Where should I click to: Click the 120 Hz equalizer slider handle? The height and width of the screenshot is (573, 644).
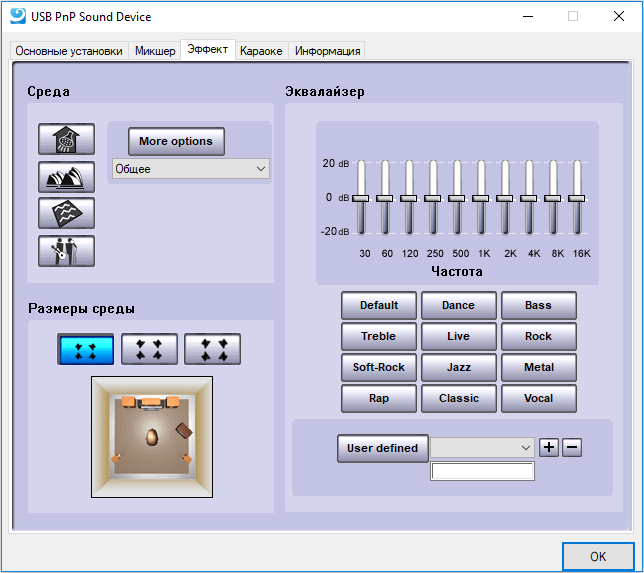pos(409,198)
